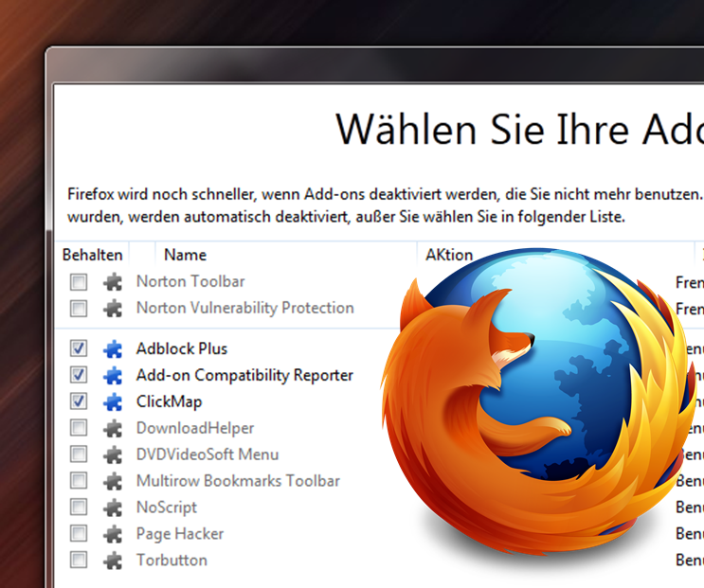Click the AKtion column header
Viewport: 704px width, 588px height.
449,255
